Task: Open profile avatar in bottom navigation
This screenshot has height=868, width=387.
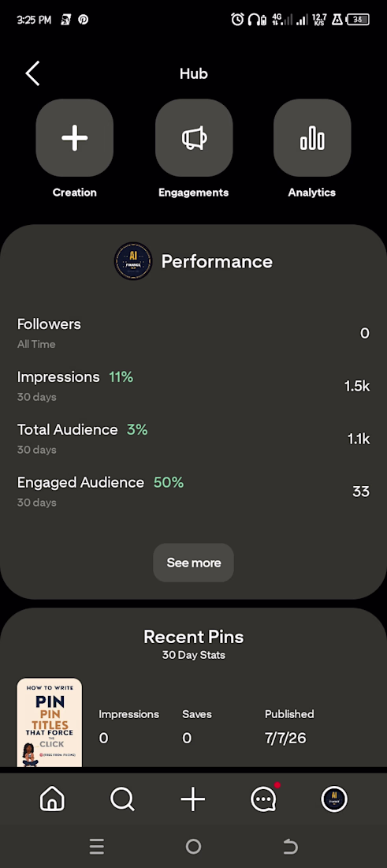Action: (x=334, y=799)
